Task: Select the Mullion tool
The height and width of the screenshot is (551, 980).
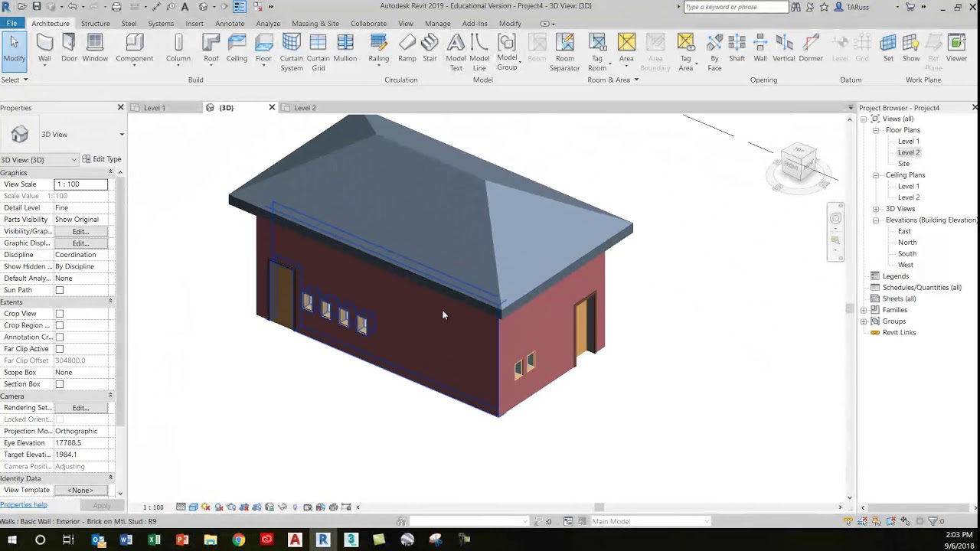Action: click(x=345, y=47)
